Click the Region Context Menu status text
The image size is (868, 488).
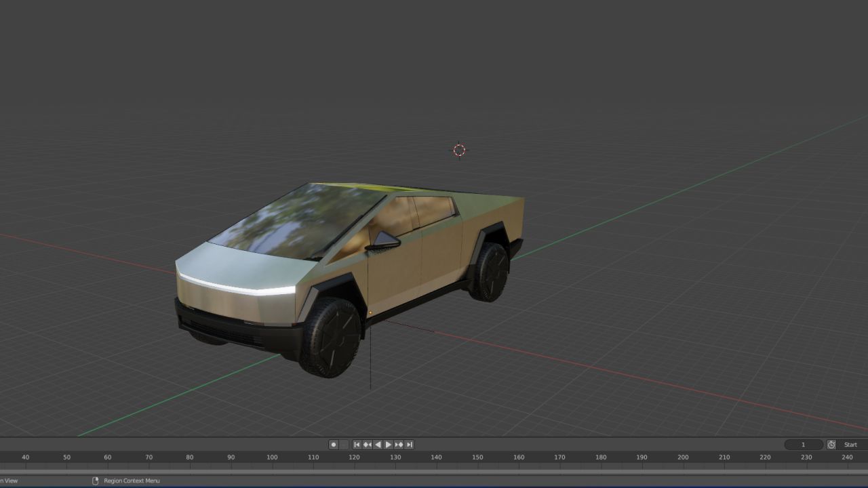coord(132,481)
